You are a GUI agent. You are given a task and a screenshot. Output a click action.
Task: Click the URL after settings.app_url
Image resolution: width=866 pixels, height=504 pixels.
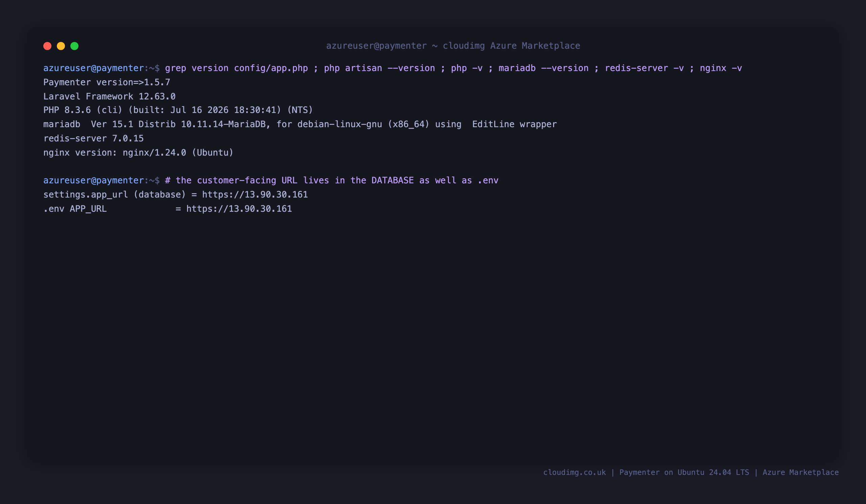255,194
